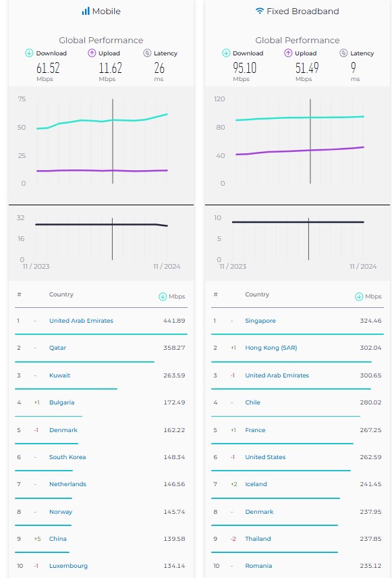Click Mbps download icon in broadband table header
Viewport: 392px width, 578px height.
click(x=359, y=296)
